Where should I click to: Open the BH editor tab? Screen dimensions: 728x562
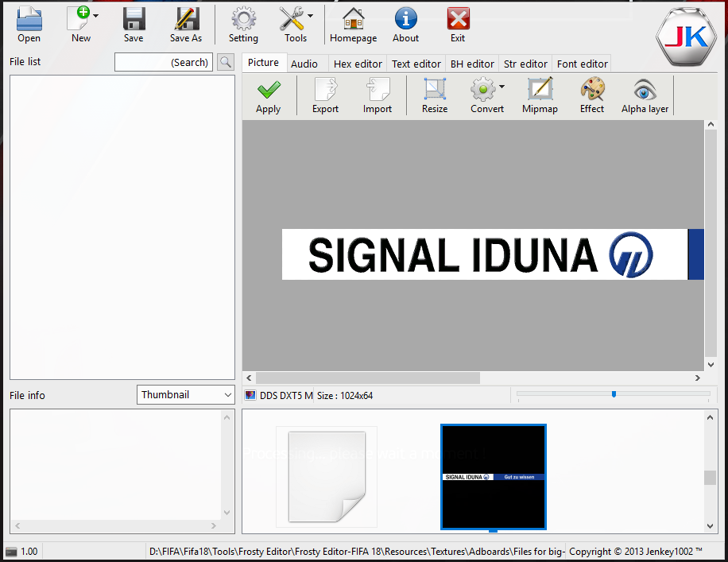pyautogui.click(x=472, y=64)
